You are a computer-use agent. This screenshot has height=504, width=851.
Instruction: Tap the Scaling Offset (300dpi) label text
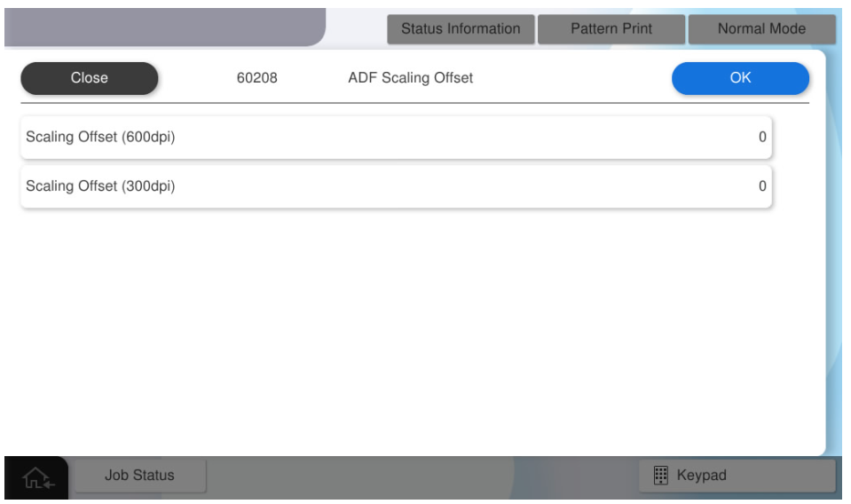click(100, 186)
